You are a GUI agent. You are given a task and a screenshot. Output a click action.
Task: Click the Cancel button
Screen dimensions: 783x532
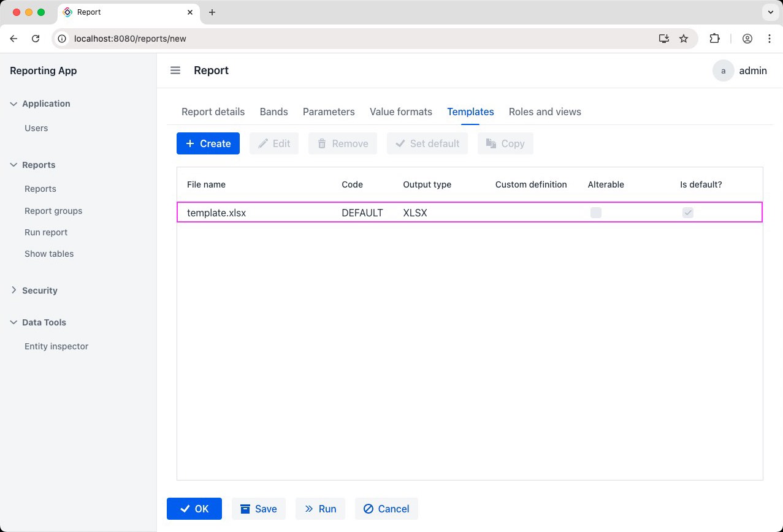386,509
